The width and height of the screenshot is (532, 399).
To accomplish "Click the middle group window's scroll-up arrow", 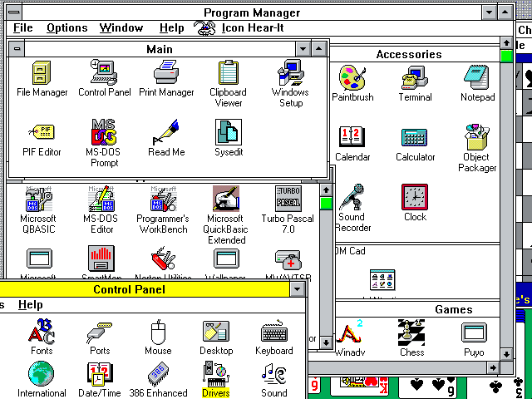I will coord(326,190).
